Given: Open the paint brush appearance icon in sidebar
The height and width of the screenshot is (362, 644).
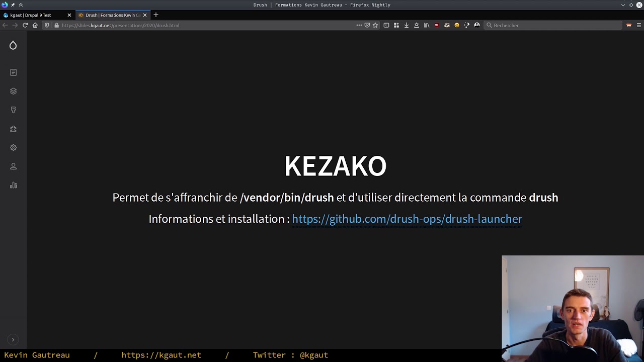Looking at the screenshot, I should tap(14, 110).
